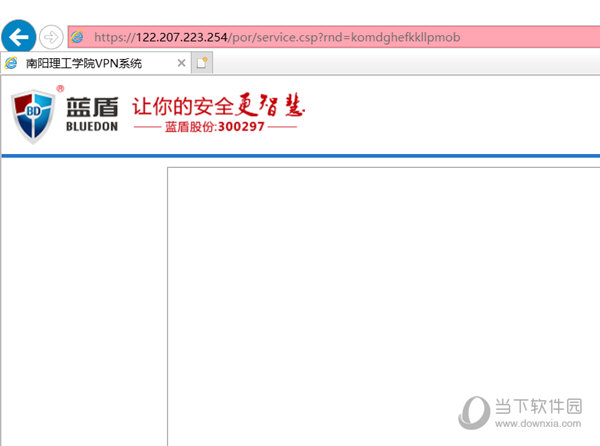This screenshot has height=446, width=600.
Task: Click the blank left sidebar area
Action: [x=82, y=300]
